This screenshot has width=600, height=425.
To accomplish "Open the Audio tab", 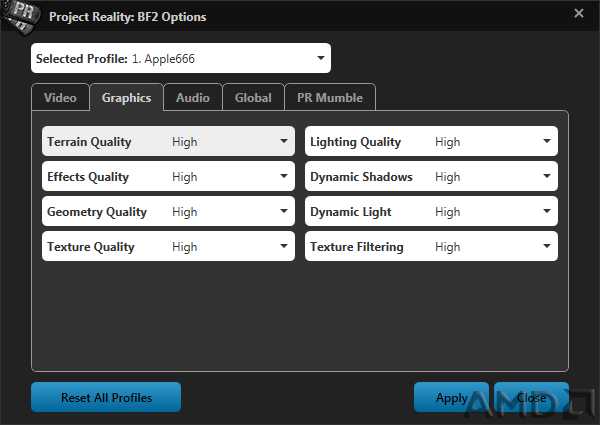I will click(x=193, y=97).
